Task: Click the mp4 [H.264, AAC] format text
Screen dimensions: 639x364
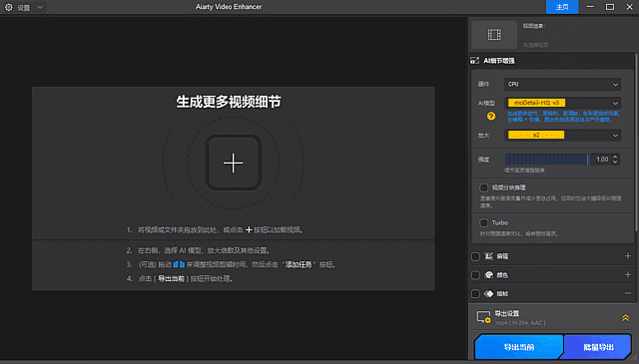Action: 520,323
